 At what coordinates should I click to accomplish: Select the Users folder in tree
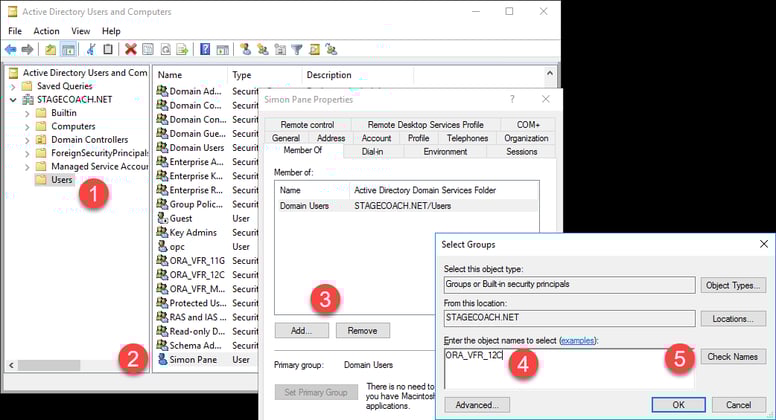(x=61, y=180)
